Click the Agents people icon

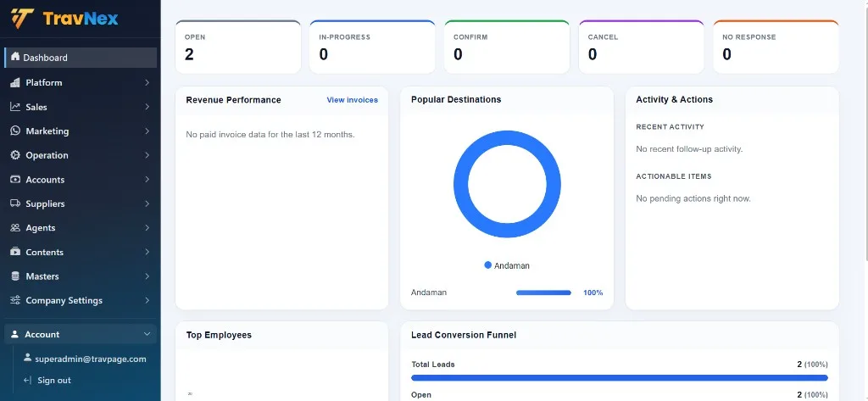pyautogui.click(x=15, y=228)
